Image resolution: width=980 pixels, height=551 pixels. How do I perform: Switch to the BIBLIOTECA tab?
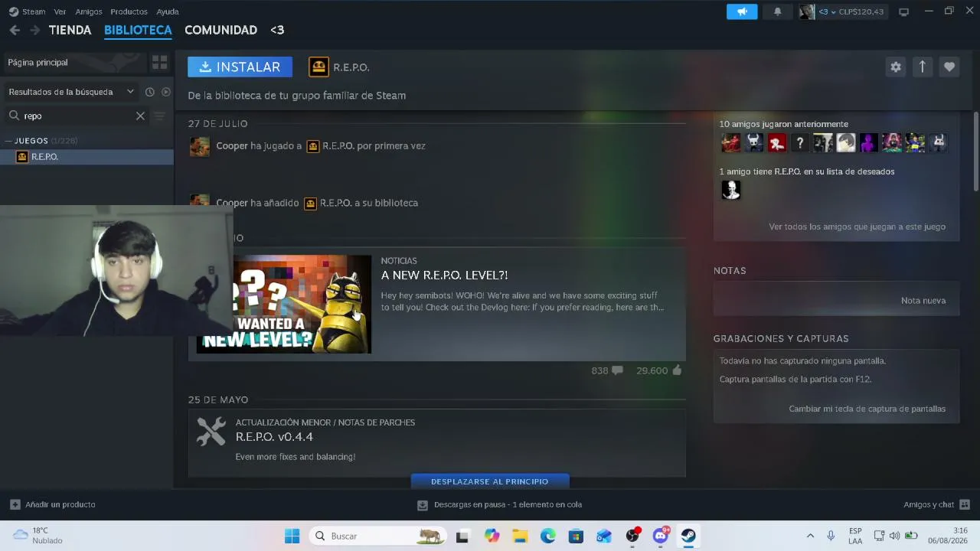point(138,30)
